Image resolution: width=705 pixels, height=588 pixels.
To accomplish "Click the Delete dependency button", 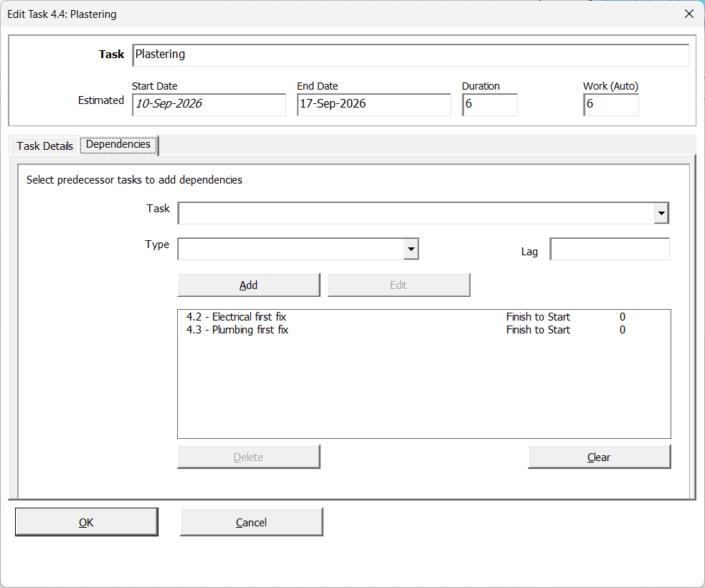I will point(249,457).
